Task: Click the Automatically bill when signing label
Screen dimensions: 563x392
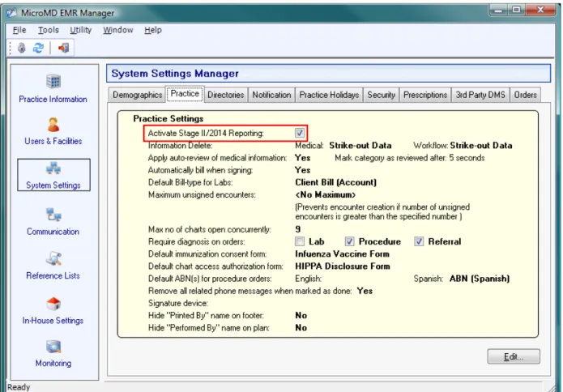Action: coord(200,170)
